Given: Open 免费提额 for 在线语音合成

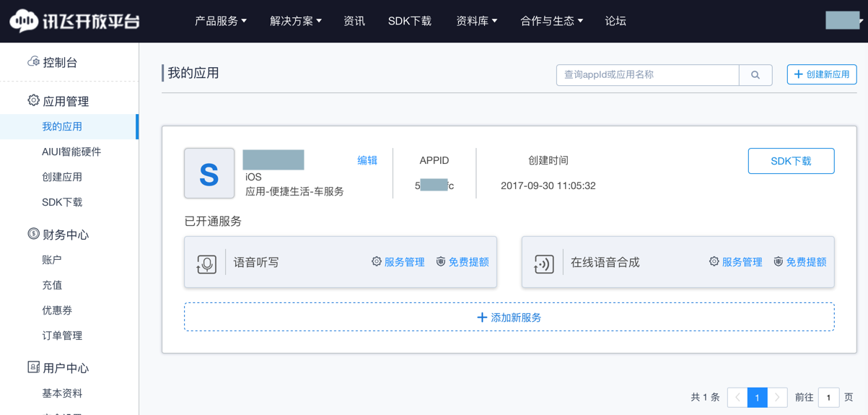Looking at the screenshot, I should [x=800, y=262].
